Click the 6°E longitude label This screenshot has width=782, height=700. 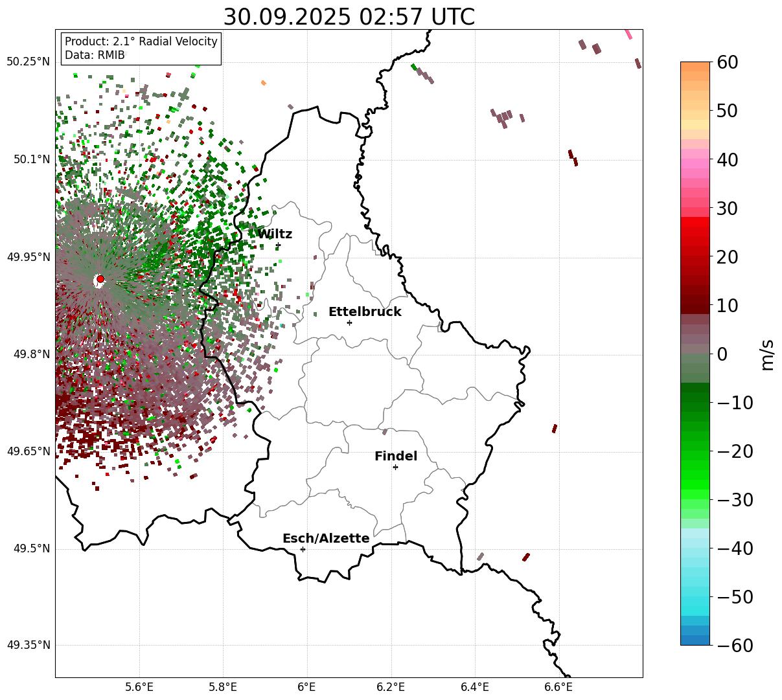pyautogui.click(x=306, y=687)
